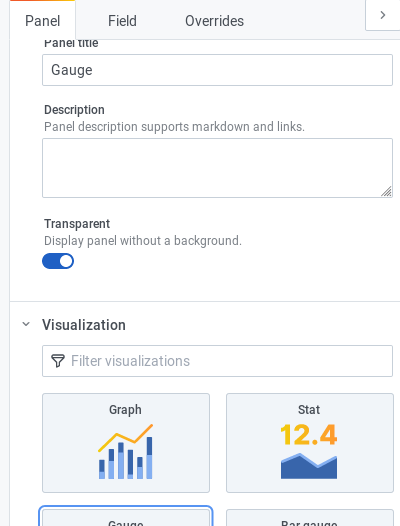Click the blue area chart in Stat card
400x526 pixels.
pyautogui.click(x=309, y=466)
